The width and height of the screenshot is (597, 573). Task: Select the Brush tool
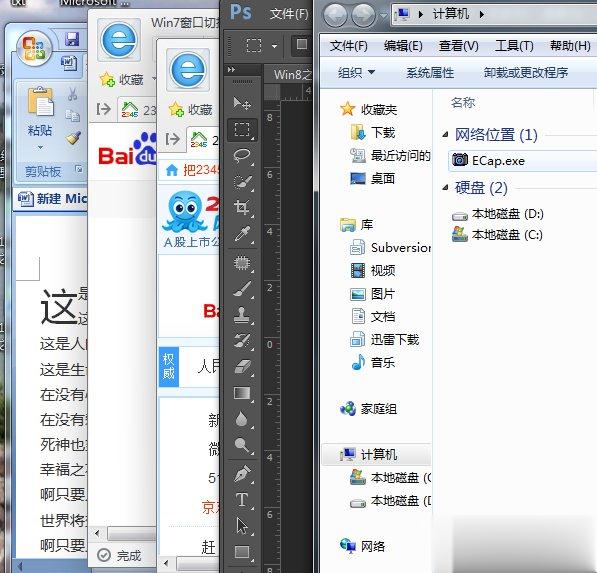tap(242, 289)
